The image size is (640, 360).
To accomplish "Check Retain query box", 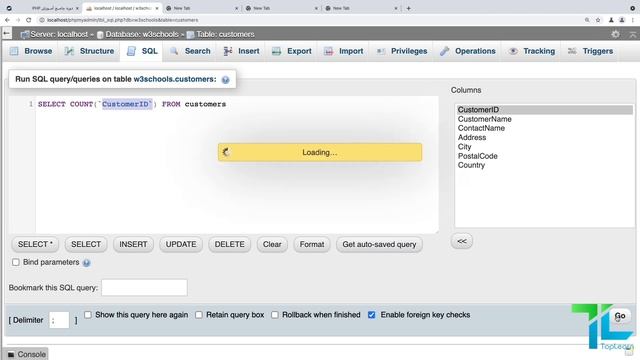I will [x=198, y=315].
